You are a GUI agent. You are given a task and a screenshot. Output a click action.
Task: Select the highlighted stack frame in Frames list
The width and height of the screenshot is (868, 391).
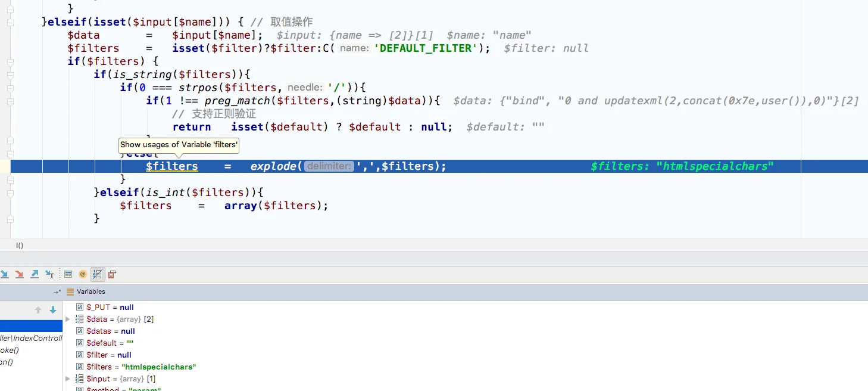point(31,326)
